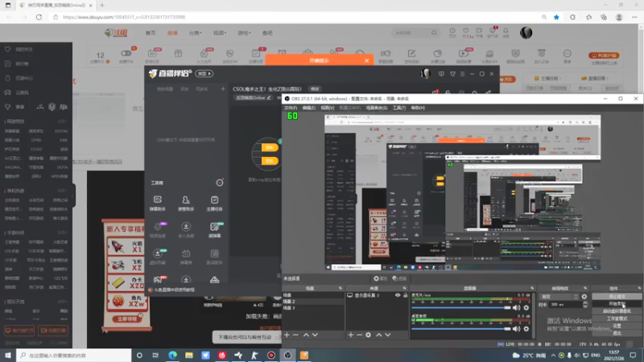Click 属性 button above Sources panel
644x362 pixels.
point(380,278)
